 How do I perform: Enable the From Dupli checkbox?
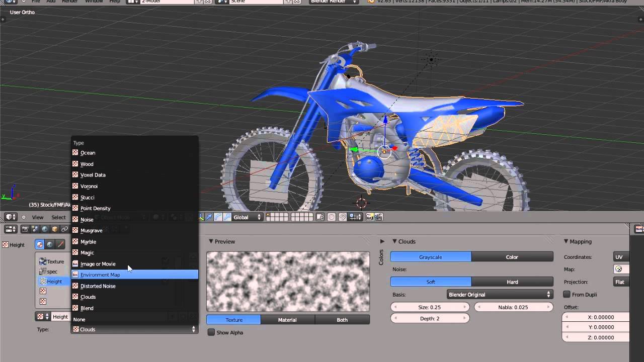(567, 294)
